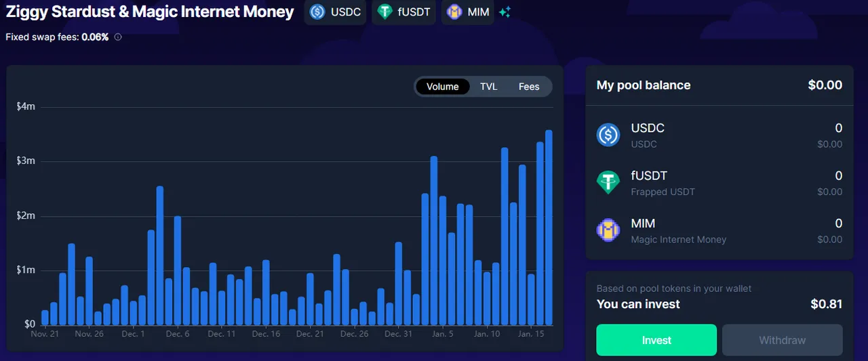Click the 0.06% swap fee value
Screen dimensions: 868x361
tap(95, 37)
